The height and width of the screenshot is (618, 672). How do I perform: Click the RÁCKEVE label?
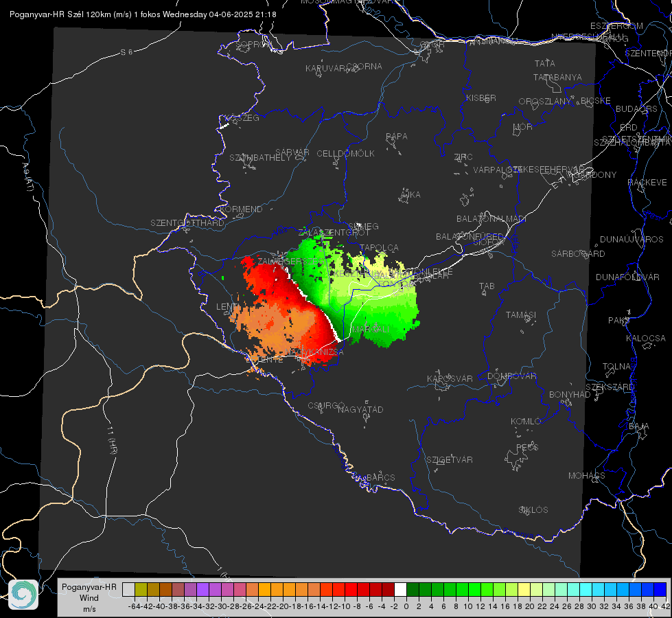click(647, 183)
